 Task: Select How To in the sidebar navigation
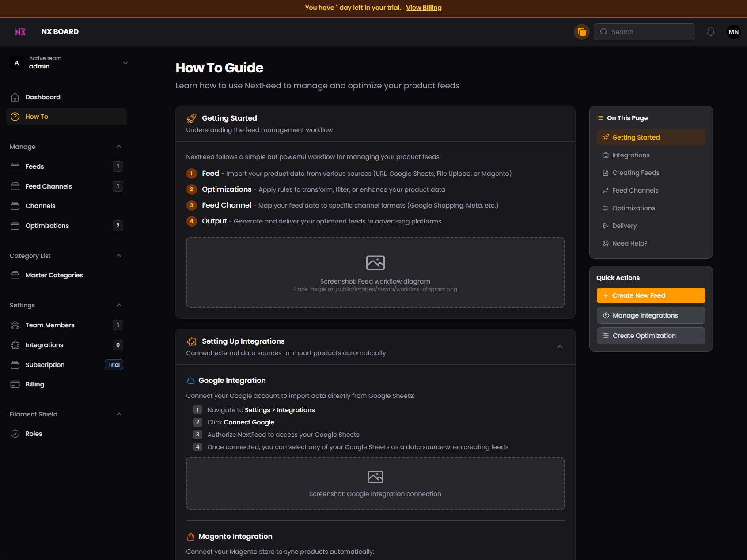37,116
